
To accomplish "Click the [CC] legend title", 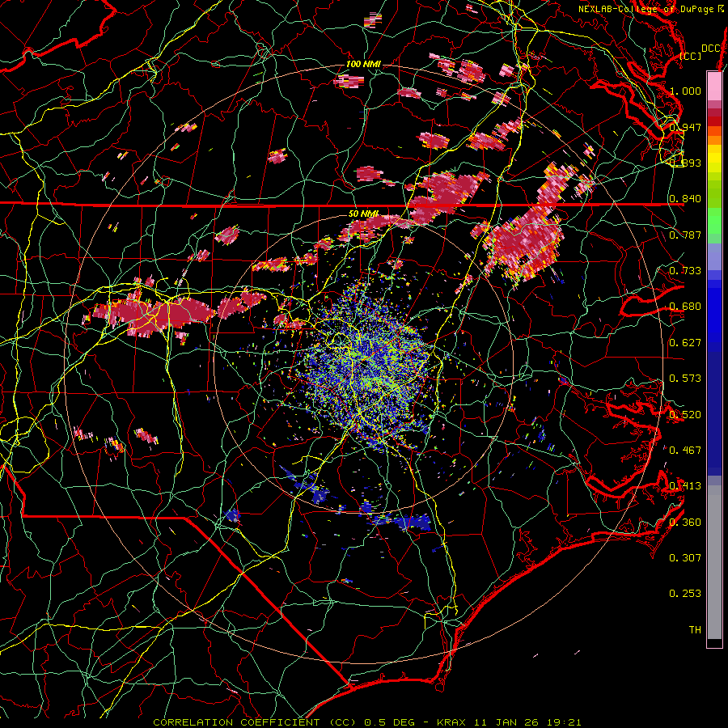I will pos(691,56).
